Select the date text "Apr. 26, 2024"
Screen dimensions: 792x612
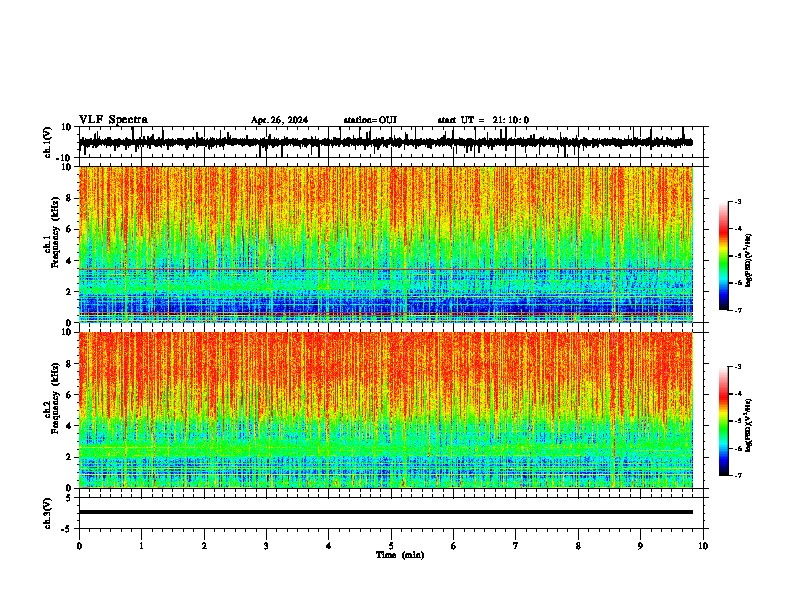click(x=279, y=120)
